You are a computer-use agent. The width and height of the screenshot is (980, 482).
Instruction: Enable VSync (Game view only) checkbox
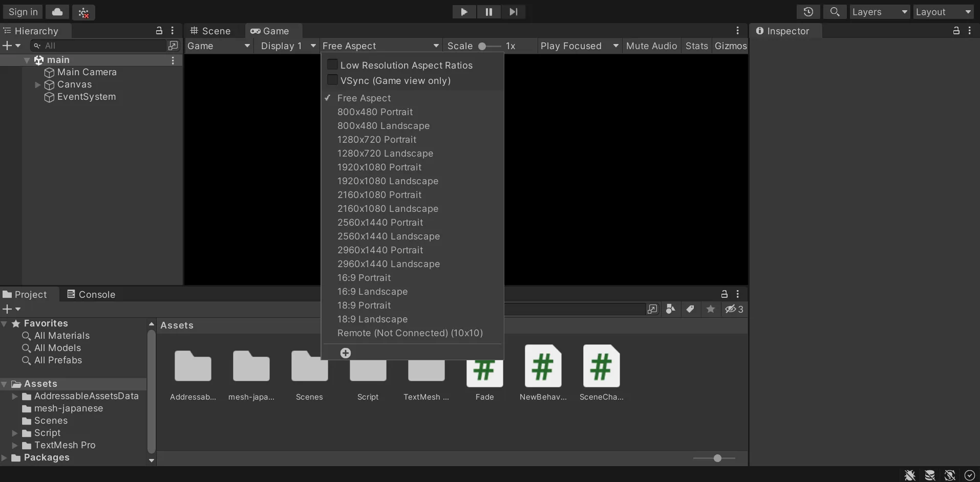click(x=332, y=80)
